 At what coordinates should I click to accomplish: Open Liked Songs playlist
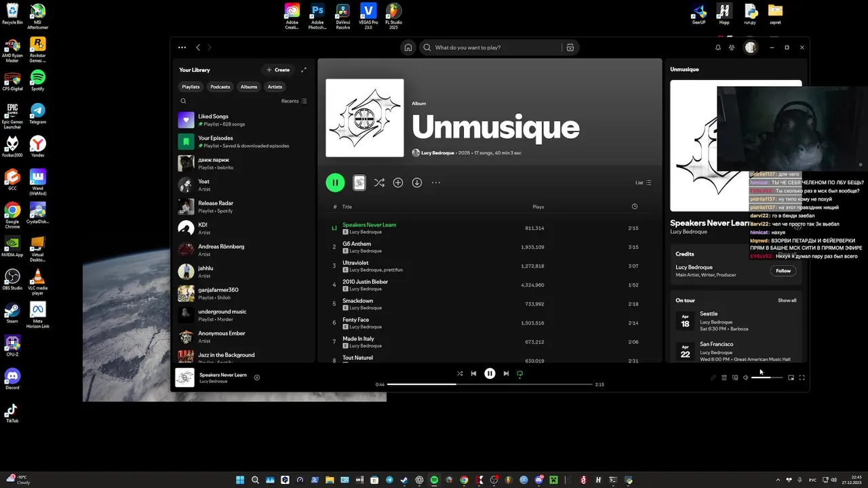pyautogui.click(x=244, y=120)
